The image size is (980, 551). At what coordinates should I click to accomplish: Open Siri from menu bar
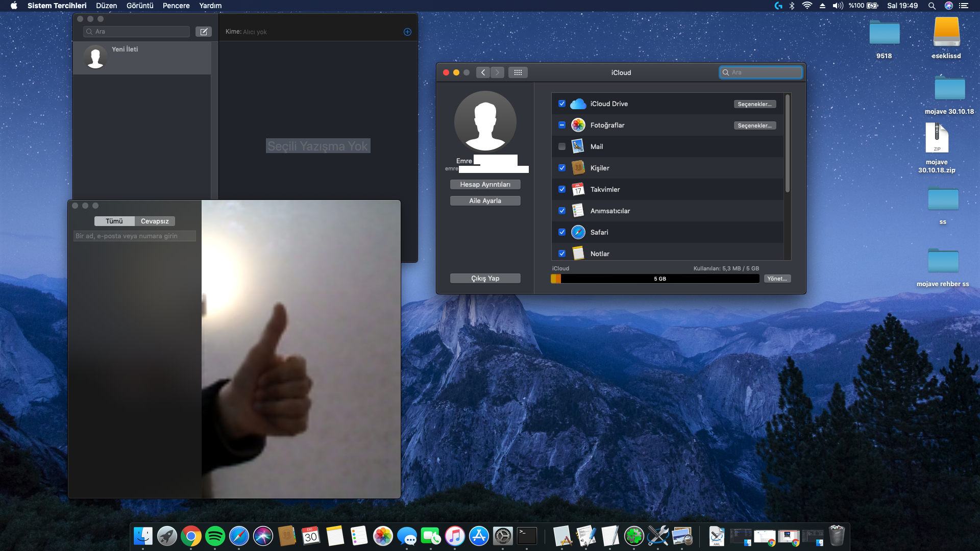pyautogui.click(x=948, y=6)
